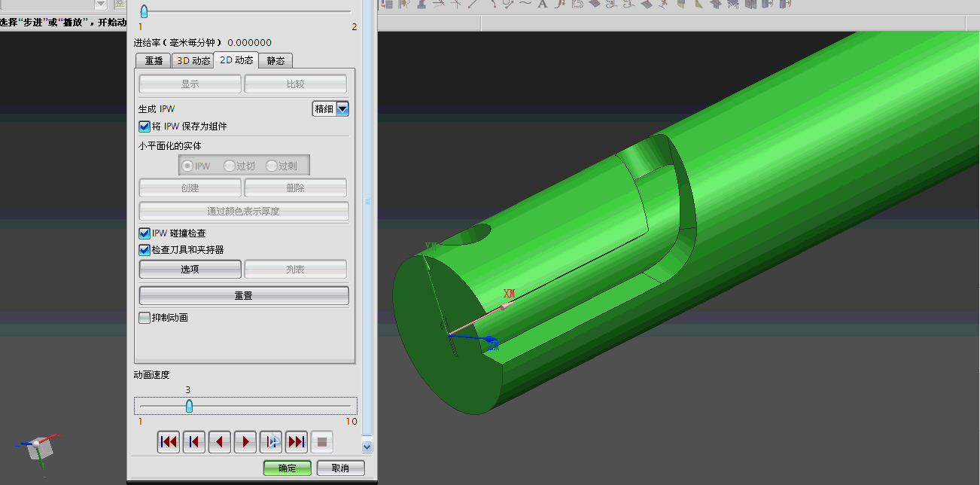Click the 生成 IPW label
This screenshot has height=485, width=980.
(x=156, y=109)
